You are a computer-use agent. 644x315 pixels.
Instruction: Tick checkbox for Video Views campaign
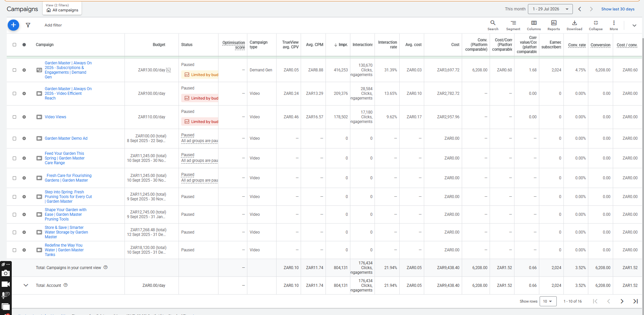tap(14, 117)
